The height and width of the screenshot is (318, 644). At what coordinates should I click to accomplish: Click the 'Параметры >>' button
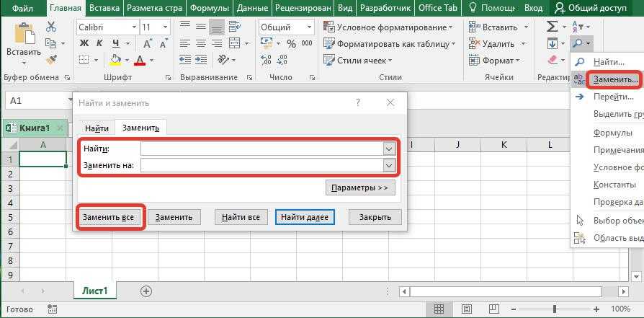click(360, 188)
